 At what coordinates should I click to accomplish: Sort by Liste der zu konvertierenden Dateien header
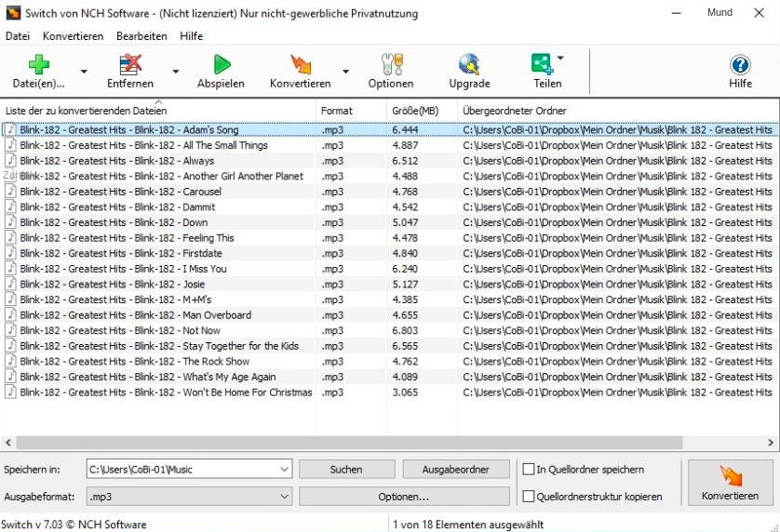[157, 111]
